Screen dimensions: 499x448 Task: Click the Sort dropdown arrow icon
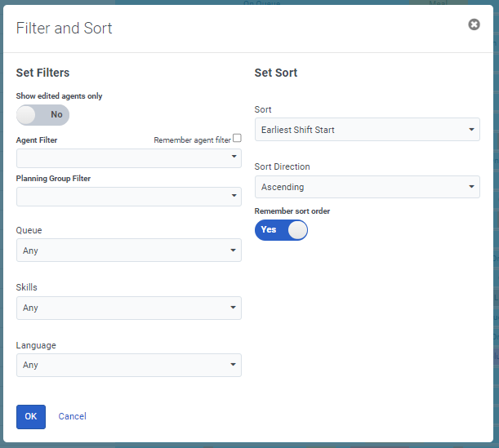[472, 130]
